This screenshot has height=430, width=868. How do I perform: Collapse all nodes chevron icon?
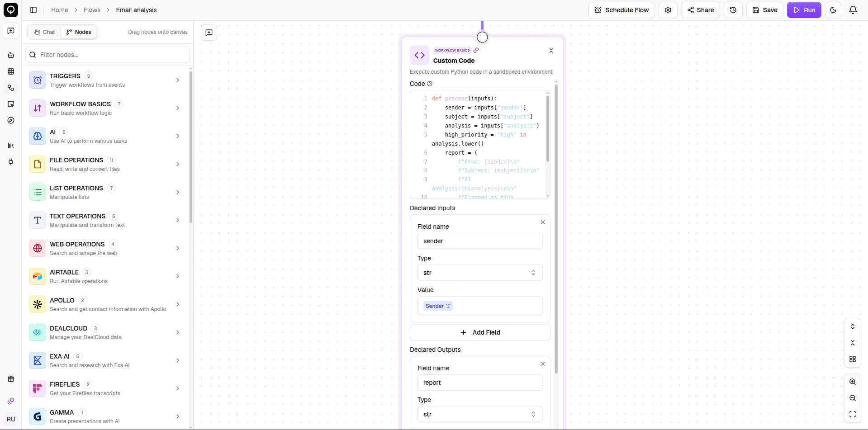pyautogui.click(x=853, y=343)
